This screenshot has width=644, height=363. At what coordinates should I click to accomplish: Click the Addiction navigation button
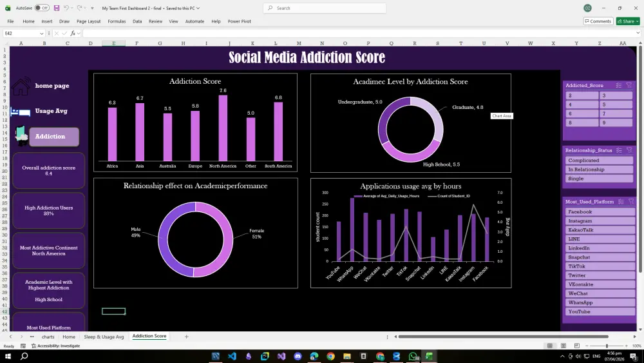coord(54,137)
